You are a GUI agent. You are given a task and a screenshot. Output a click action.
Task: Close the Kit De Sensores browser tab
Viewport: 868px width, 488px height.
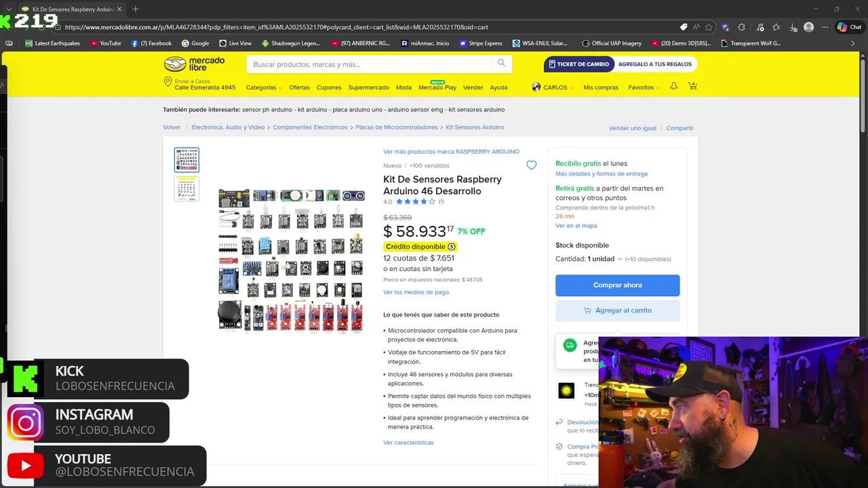tap(119, 9)
